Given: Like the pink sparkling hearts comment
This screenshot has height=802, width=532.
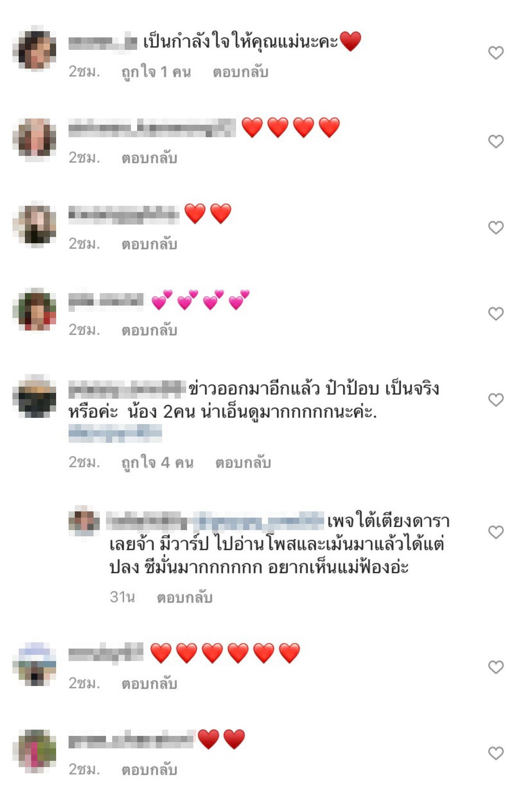Looking at the screenshot, I should tap(495, 313).
